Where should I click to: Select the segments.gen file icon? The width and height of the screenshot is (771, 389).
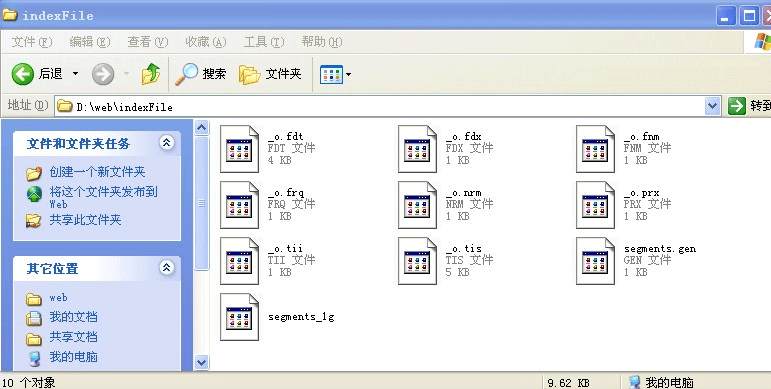pyautogui.click(x=595, y=261)
